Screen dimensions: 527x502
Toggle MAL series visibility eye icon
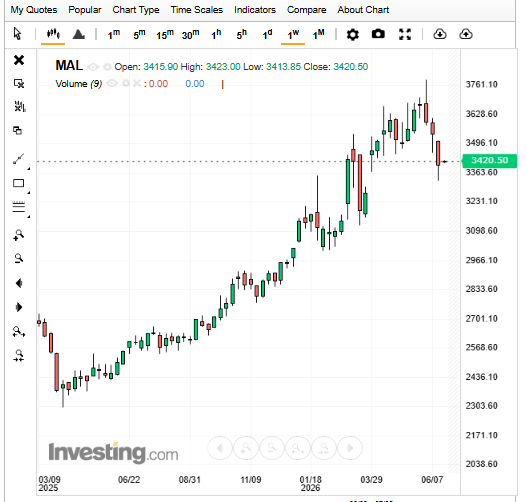93,67
